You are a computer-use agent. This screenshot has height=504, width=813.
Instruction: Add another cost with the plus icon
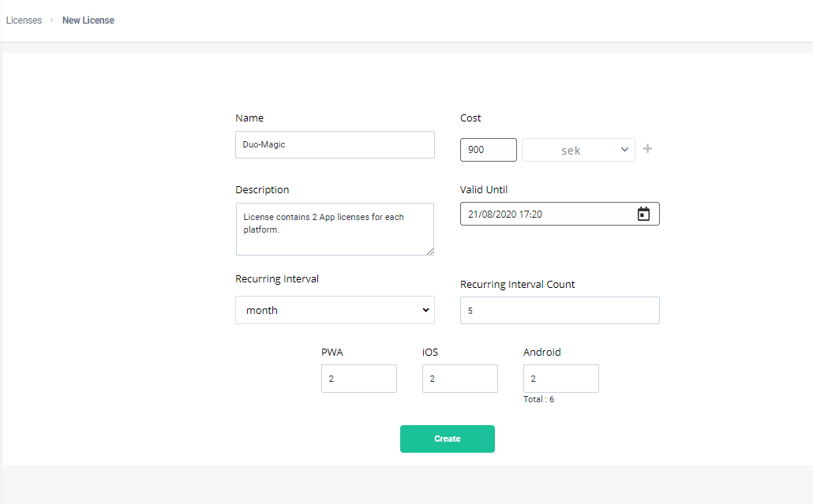pos(647,148)
